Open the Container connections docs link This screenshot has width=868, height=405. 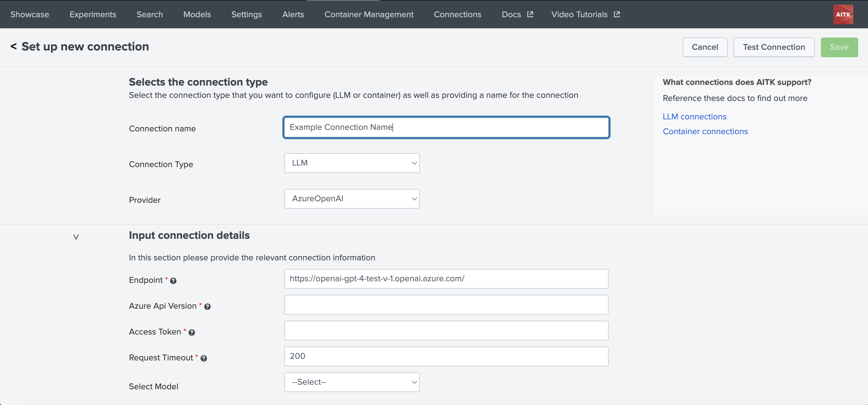coord(705,131)
